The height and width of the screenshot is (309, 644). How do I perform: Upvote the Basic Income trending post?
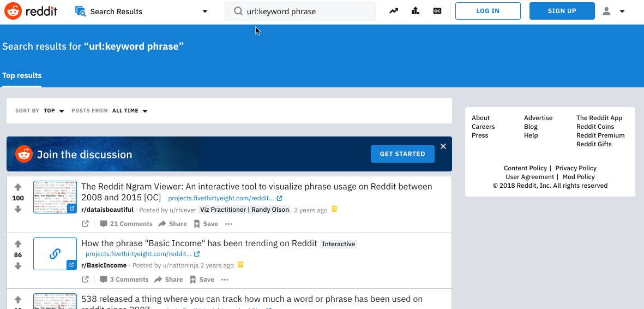17,243
